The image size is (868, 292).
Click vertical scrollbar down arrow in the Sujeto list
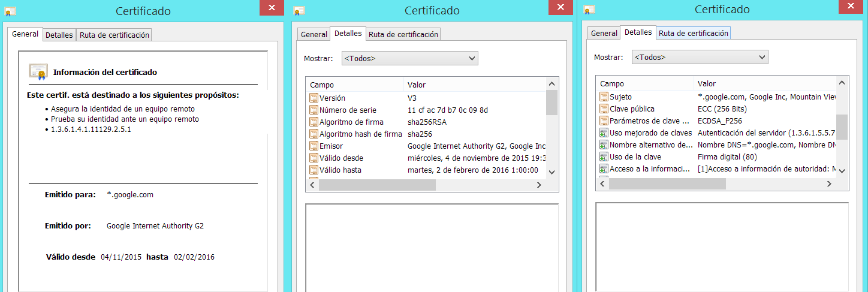[842, 171]
